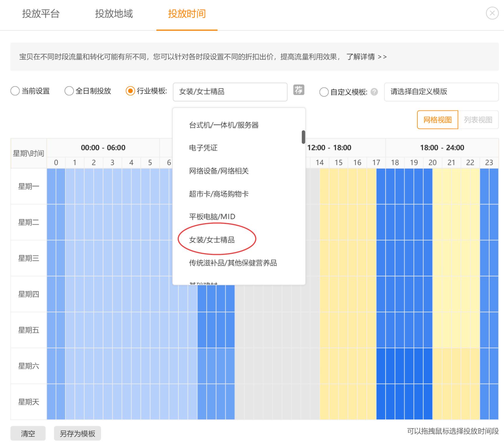Image resolution: width=504 pixels, height=443 pixels.
Task: Open the help icon next to 自定义模板
Action: tap(375, 92)
